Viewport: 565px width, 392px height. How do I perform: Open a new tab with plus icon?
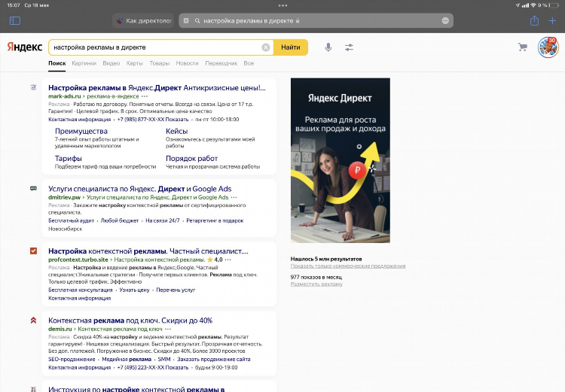552,21
